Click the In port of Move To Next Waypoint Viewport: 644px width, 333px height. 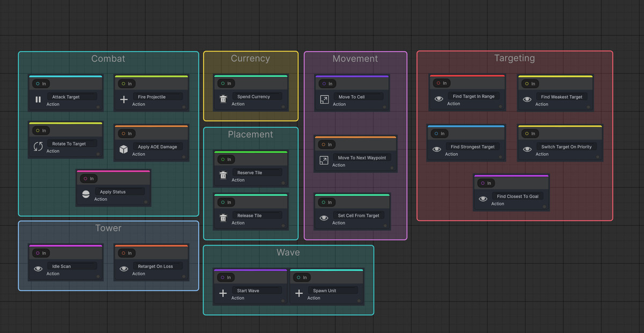tap(326, 144)
